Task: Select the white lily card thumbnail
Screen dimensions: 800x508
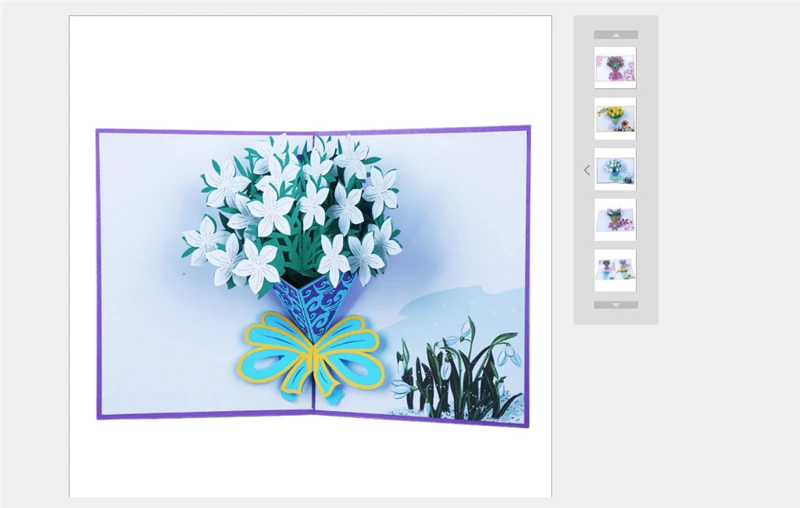Action: [615, 169]
